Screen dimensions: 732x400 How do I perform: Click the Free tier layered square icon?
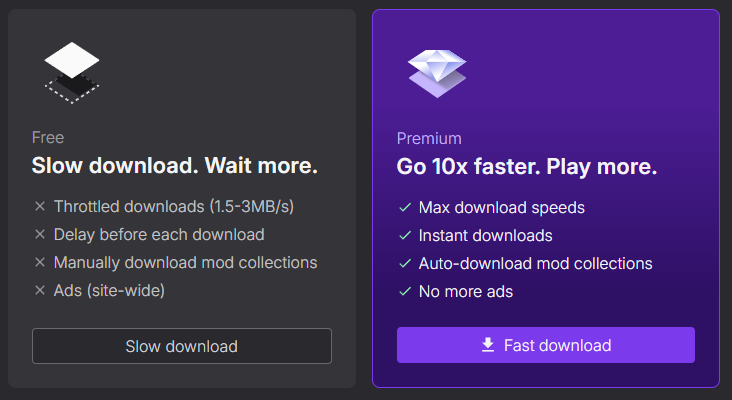click(73, 72)
